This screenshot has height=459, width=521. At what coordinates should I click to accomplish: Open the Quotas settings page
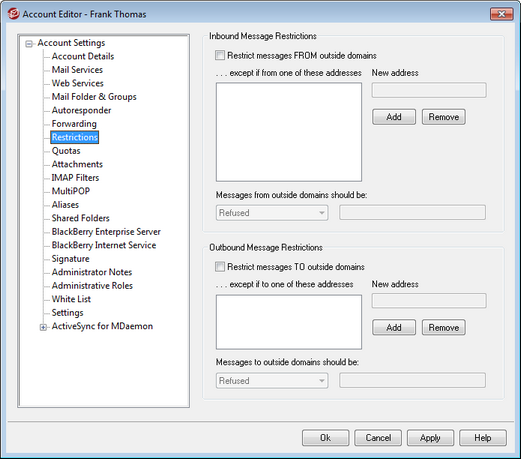point(66,151)
